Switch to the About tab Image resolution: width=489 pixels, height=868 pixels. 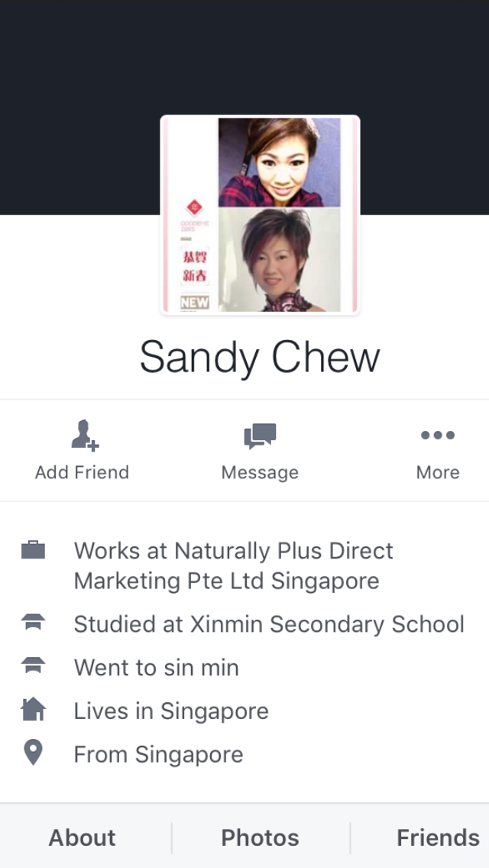click(82, 837)
